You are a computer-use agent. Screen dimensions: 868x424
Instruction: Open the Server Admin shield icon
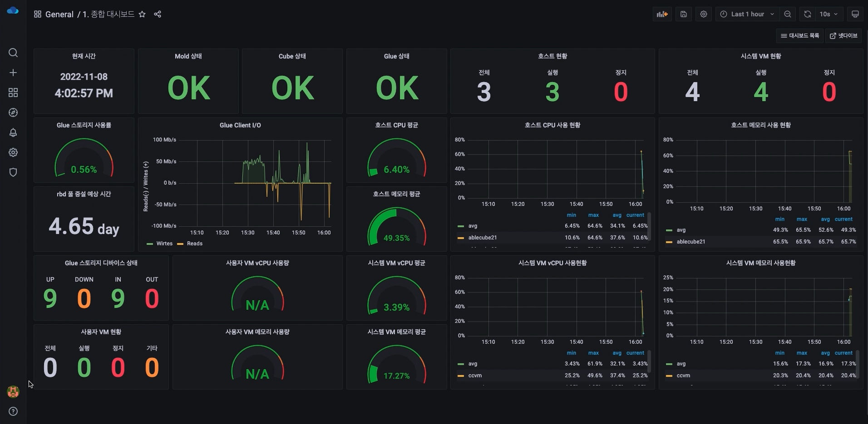(13, 172)
